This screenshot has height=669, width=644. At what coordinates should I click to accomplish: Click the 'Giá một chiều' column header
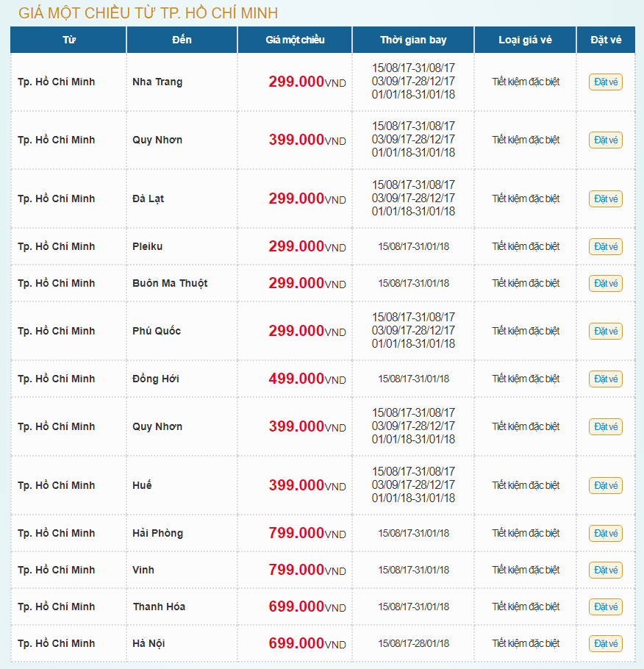295,40
